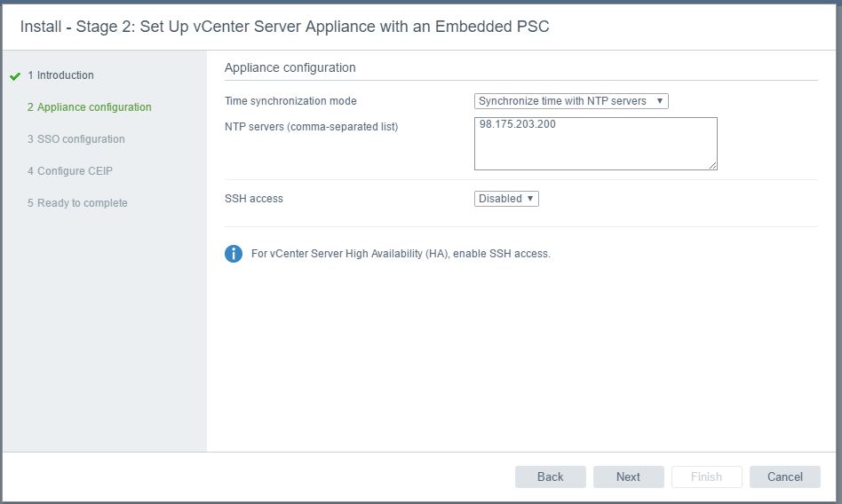Select the 2 Appliance configuration step
842x504 pixels.
tap(89, 106)
